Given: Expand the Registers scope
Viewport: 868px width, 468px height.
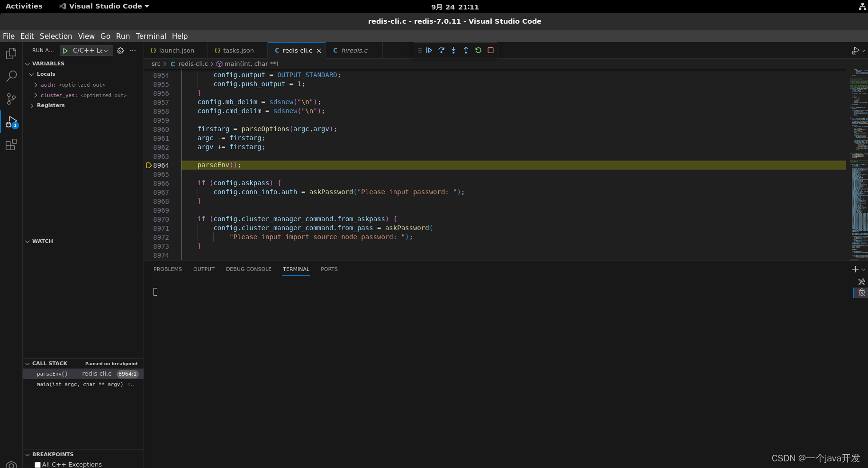Looking at the screenshot, I should [x=32, y=106].
